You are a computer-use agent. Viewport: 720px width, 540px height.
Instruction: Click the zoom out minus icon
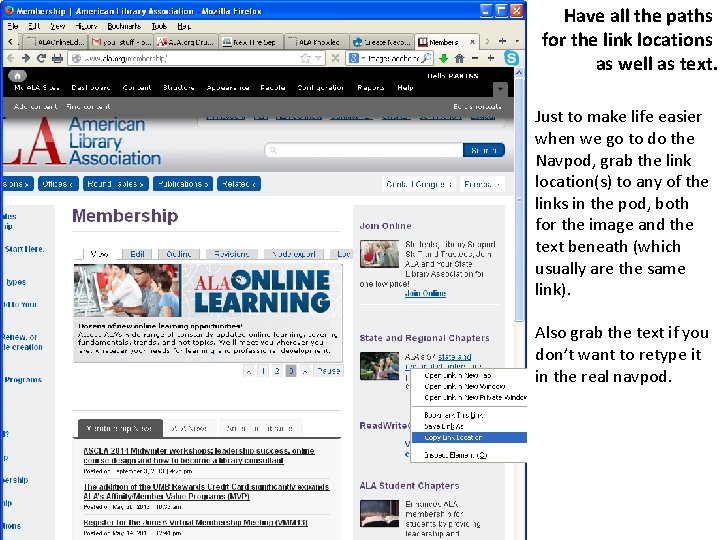coord(475,58)
